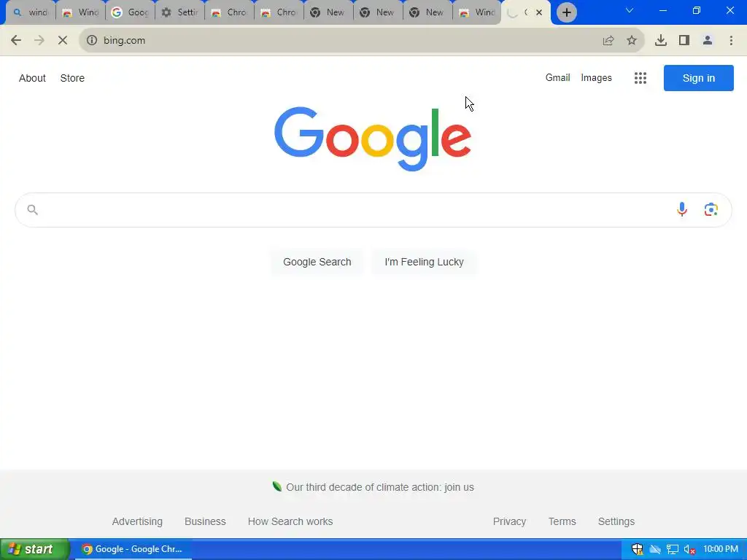Open How Search works link
The image size is (747, 560).
(290, 521)
